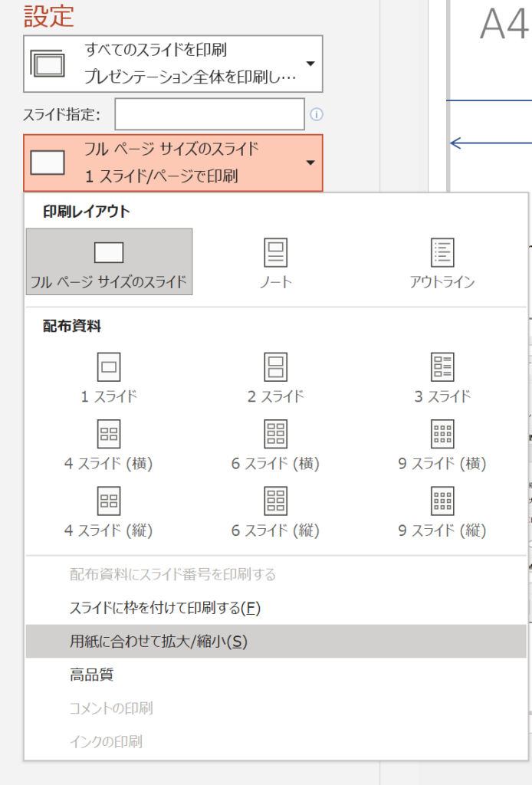
Task: Pick the 9 スライド (縦) handout icon
Action: click(442, 501)
